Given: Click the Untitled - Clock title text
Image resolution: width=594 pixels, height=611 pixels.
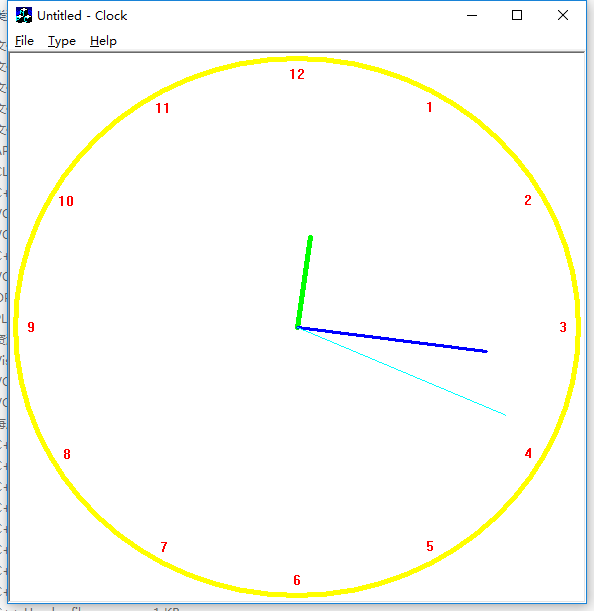Looking at the screenshot, I should pyautogui.click(x=82, y=16).
